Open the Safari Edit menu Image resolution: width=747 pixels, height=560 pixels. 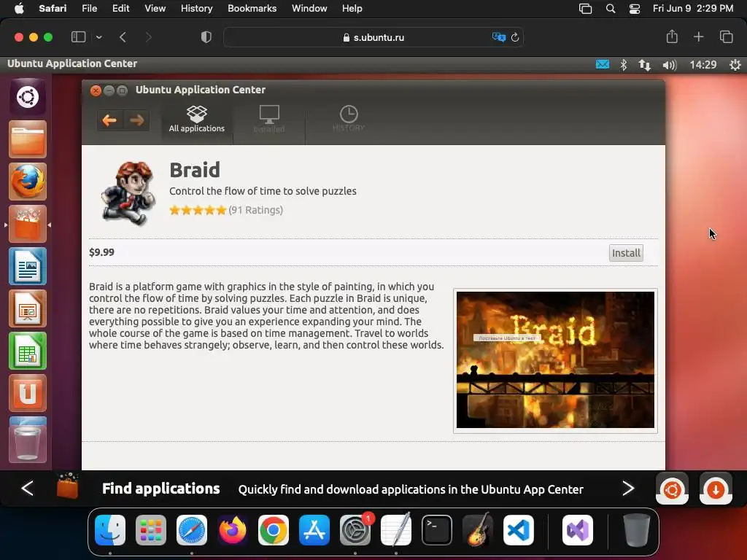click(x=120, y=9)
